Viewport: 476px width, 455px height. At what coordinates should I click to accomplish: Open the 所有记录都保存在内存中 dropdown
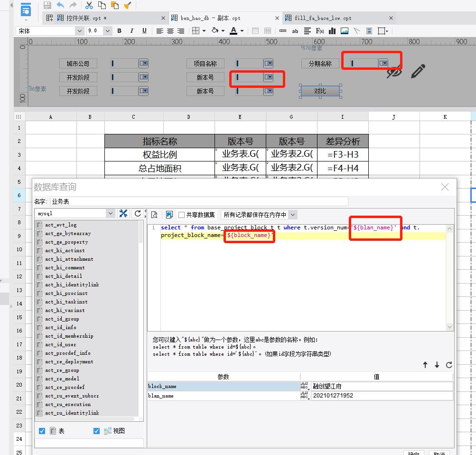(292, 215)
